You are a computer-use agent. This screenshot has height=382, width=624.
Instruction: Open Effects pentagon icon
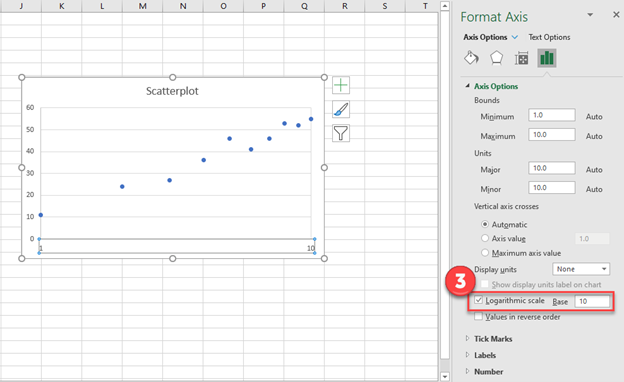point(496,58)
